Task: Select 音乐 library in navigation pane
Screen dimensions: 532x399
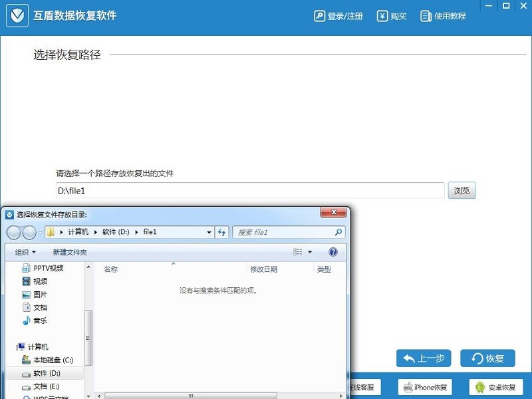Action: click(x=35, y=321)
